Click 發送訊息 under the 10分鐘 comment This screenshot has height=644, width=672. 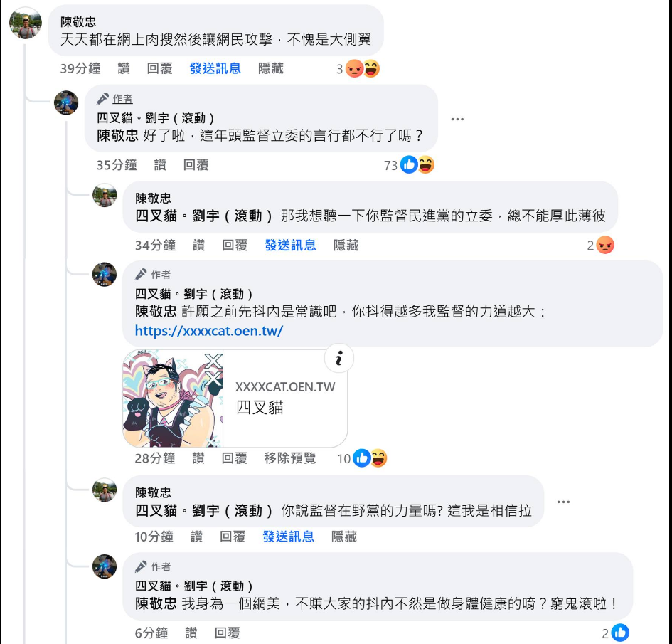pos(288,537)
